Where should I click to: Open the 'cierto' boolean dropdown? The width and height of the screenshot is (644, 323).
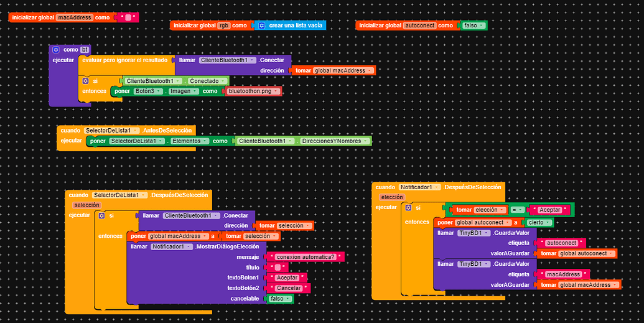(x=539, y=222)
